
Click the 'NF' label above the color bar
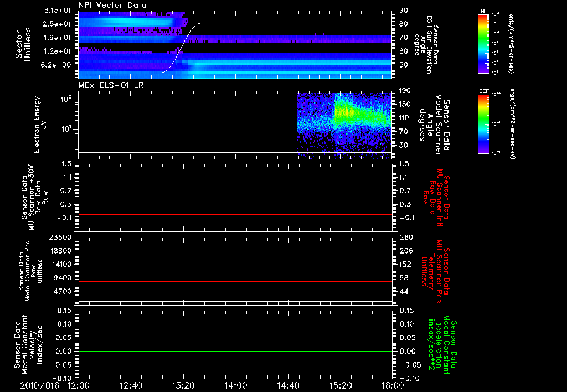click(483, 11)
